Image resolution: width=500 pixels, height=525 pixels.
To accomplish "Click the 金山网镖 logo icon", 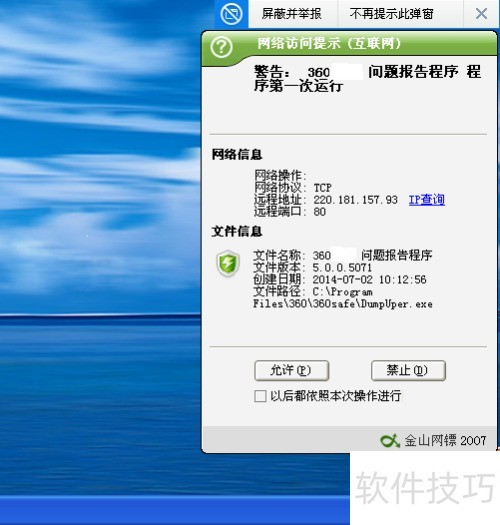I will [x=390, y=441].
